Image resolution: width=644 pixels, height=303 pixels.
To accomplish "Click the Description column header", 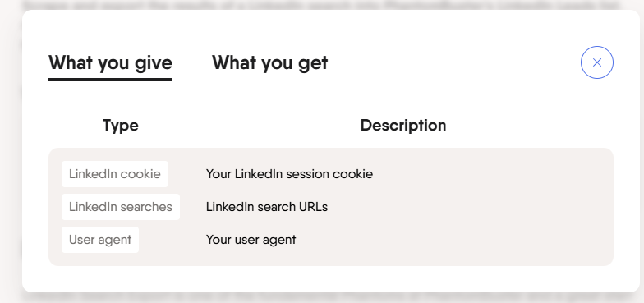I will [403, 125].
